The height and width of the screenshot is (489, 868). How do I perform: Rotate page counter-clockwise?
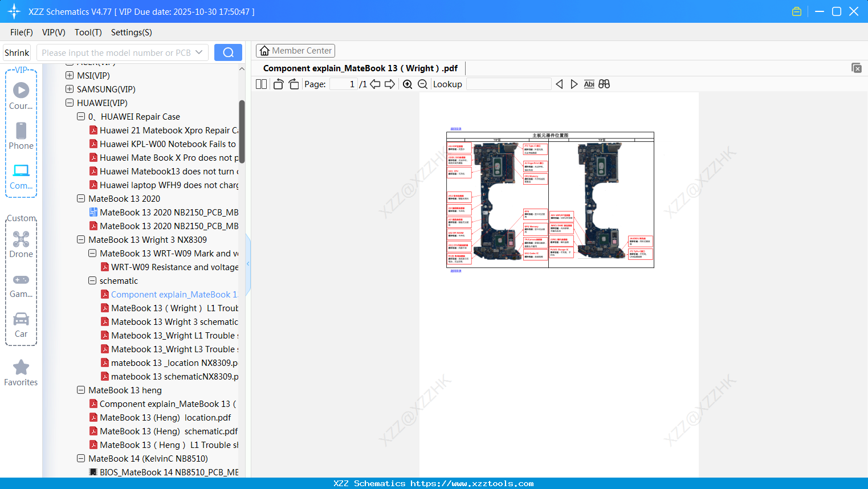[278, 84]
